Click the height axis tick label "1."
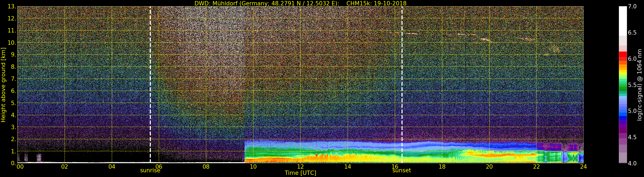Image resolution: width=644 pixels, height=177 pixels. [13, 151]
